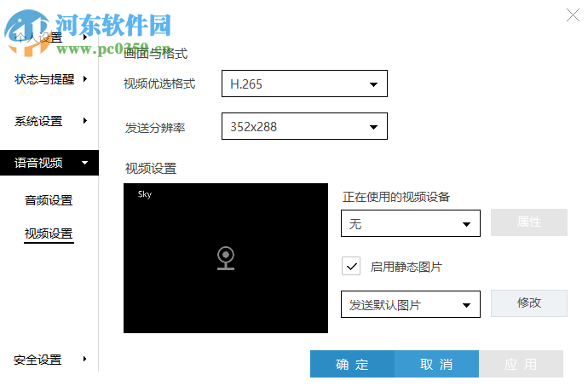Open 发送分辨率 dropdown showing 352x288
588x392 pixels.
pyautogui.click(x=304, y=126)
